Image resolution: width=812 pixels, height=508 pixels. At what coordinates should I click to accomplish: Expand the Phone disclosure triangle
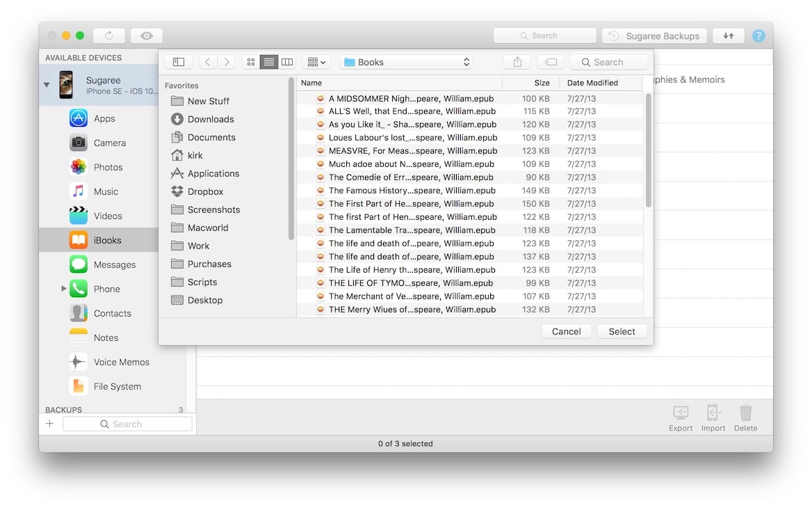point(64,288)
